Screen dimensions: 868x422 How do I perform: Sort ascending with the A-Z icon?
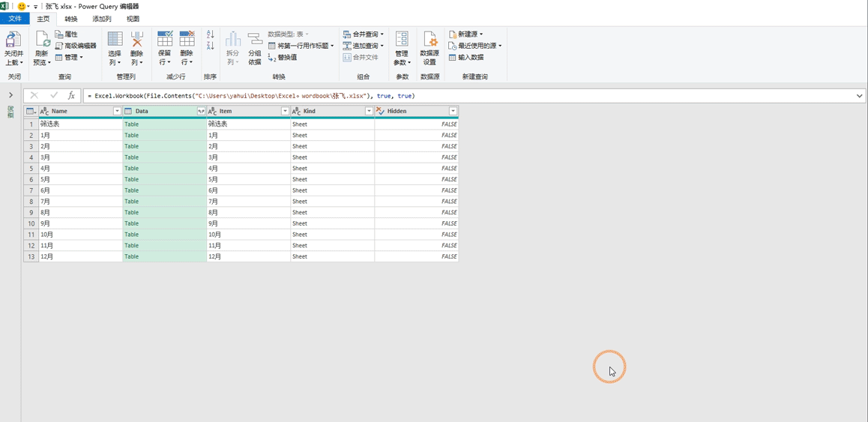point(210,34)
